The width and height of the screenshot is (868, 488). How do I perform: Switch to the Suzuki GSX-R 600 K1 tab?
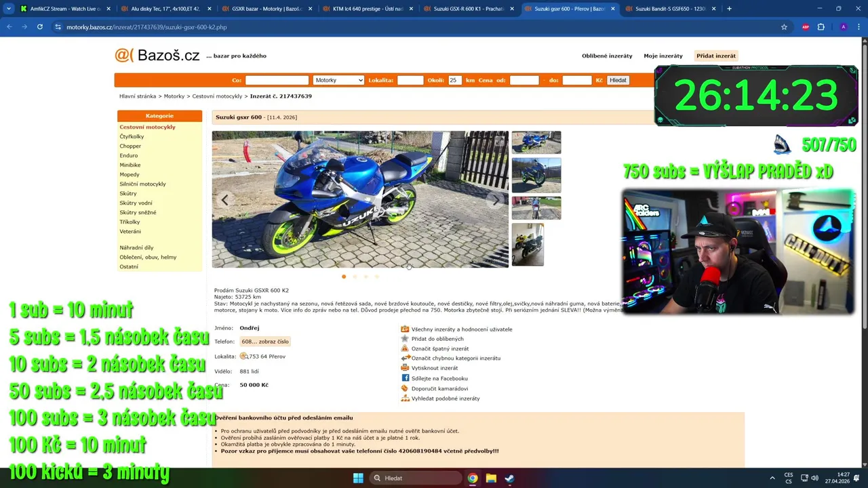tap(469, 9)
